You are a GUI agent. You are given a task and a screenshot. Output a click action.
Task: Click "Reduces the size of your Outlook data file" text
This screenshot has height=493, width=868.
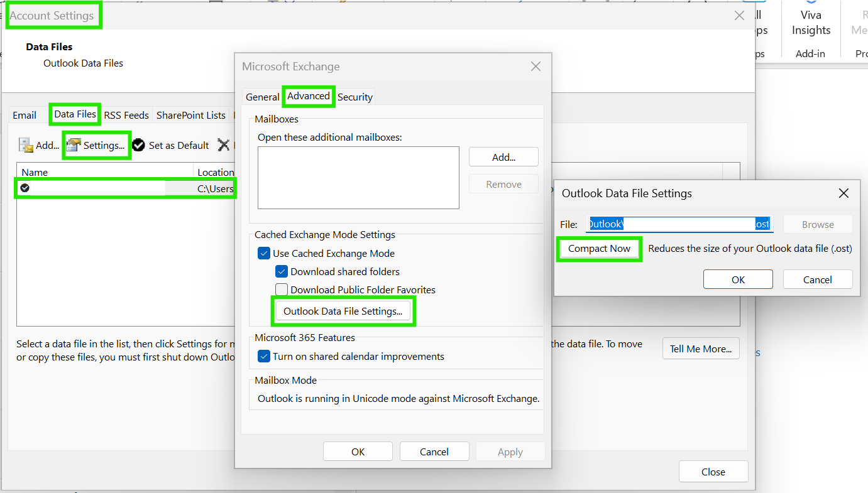(x=750, y=249)
